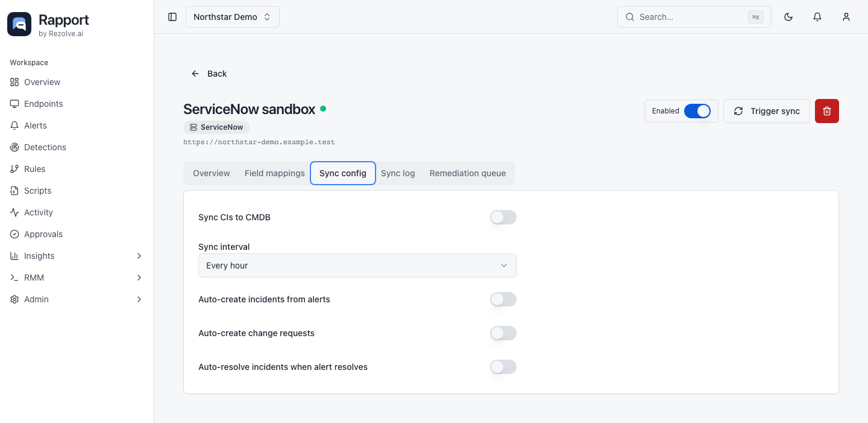868x423 pixels.
Task: Click the Endpoints monitor icon
Action: coord(14,104)
